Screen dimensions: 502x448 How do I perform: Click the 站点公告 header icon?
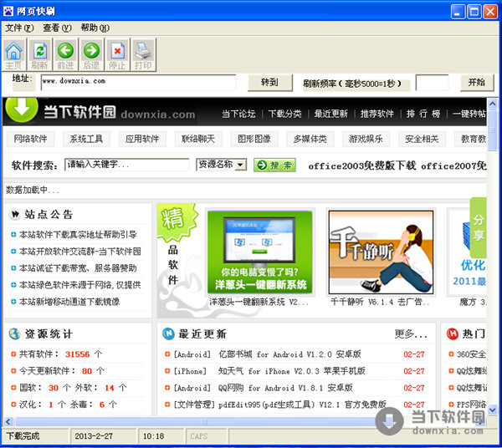coord(15,214)
